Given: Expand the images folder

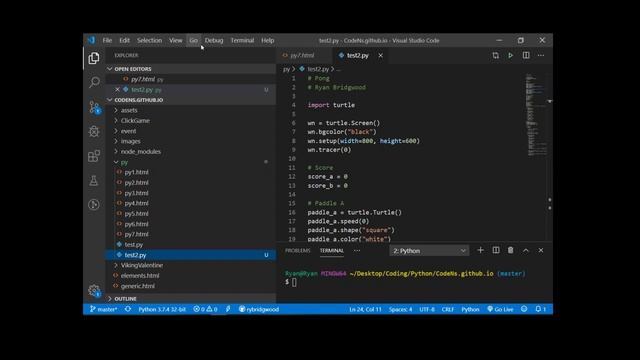Looking at the screenshot, I should coord(191,141).
